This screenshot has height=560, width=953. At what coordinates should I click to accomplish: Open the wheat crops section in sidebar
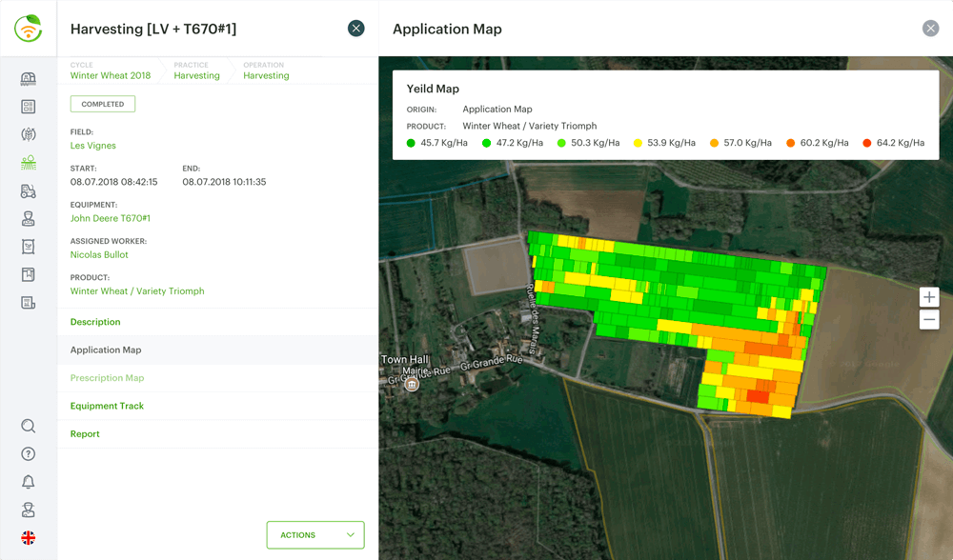(29, 135)
